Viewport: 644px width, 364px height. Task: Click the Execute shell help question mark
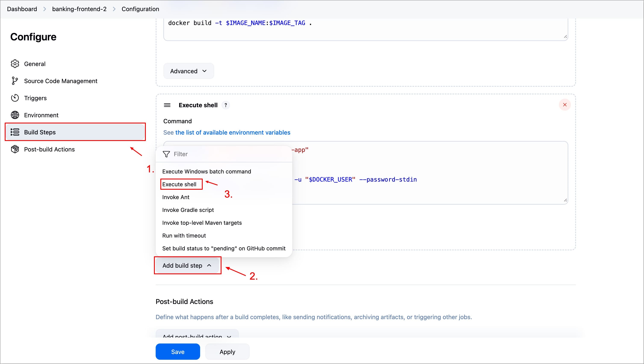click(226, 105)
